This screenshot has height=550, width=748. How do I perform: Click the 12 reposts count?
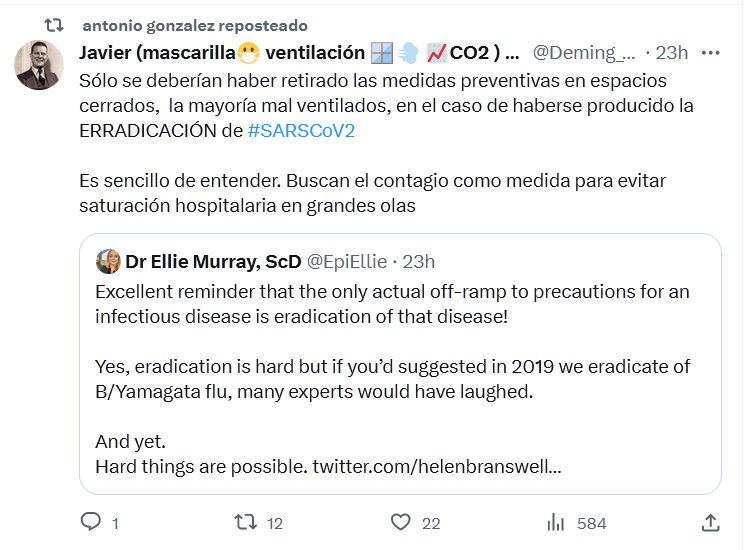click(x=276, y=523)
